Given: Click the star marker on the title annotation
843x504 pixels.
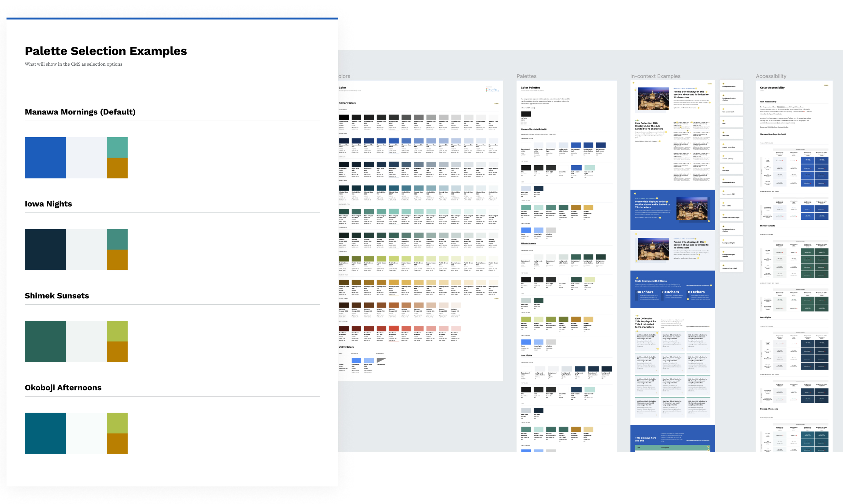Looking at the screenshot, I should coord(723,121).
